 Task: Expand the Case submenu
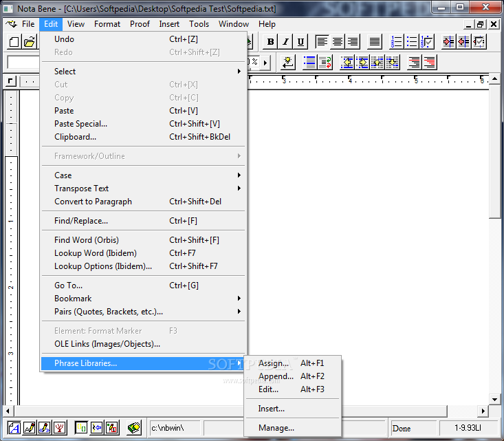point(143,175)
